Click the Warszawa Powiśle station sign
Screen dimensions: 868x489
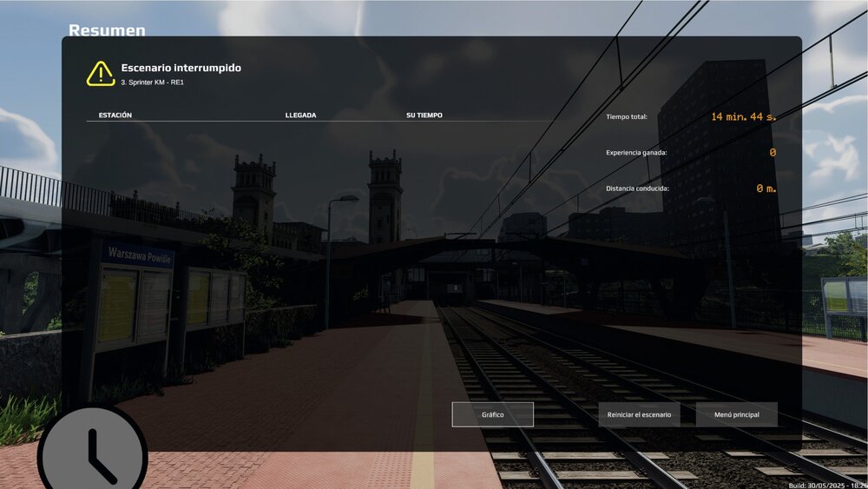[138, 254]
